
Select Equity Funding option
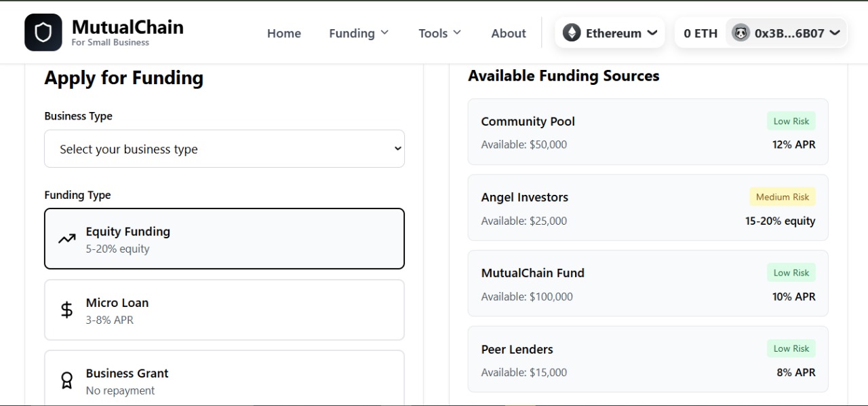[224, 239]
